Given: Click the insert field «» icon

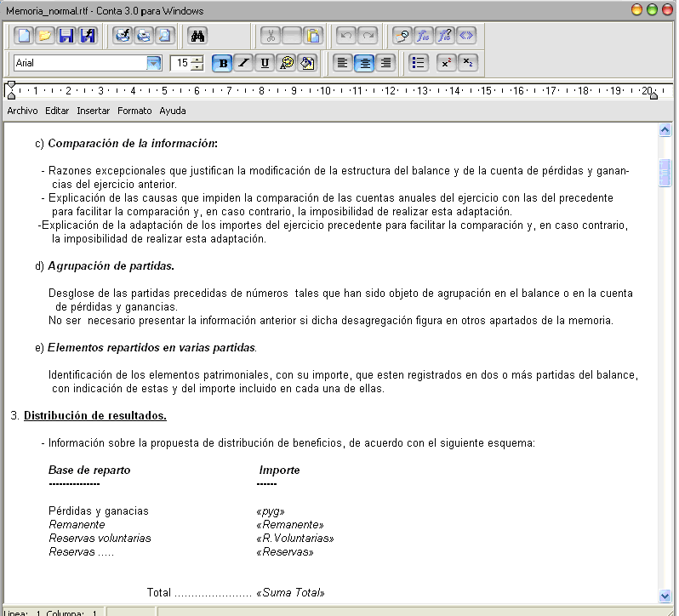Looking at the screenshot, I should tap(466, 36).
